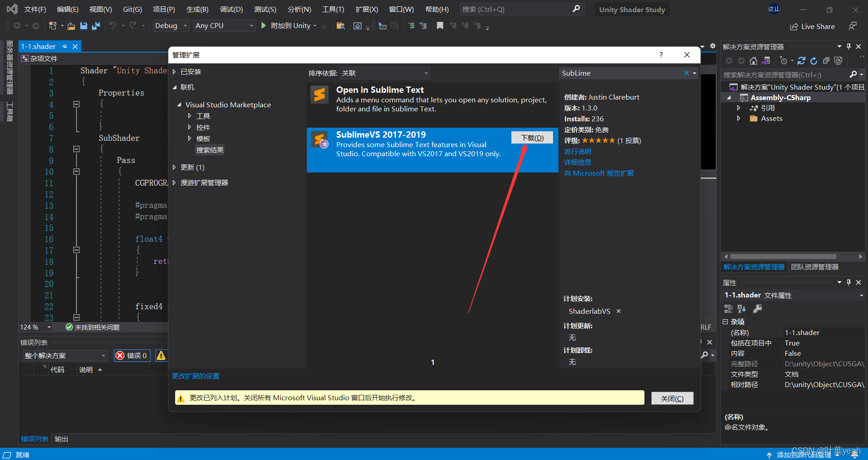Open the Extensions menu
The image size is (868, 460).
[367, 9]
